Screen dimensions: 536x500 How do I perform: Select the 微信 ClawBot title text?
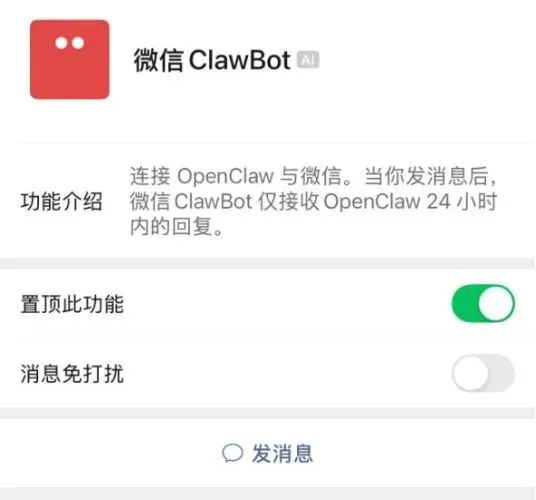pos(212,60)
